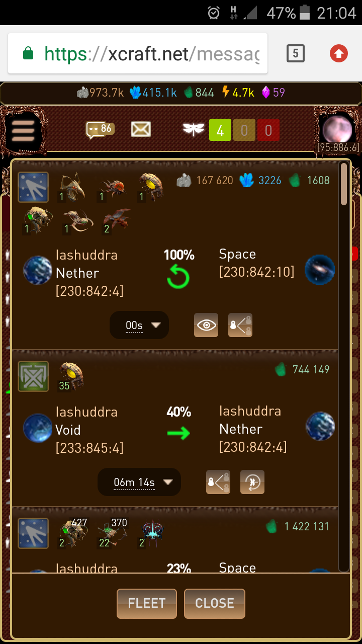
Task: Open planet avatar at 95:886:6
Action: 338,129
